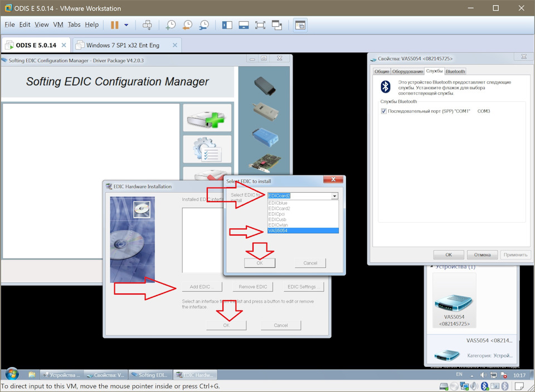Image resolution: width=535 pixels, height=392 pixels.
Task: Select EDICblue from the list
Action: [303, 203]
